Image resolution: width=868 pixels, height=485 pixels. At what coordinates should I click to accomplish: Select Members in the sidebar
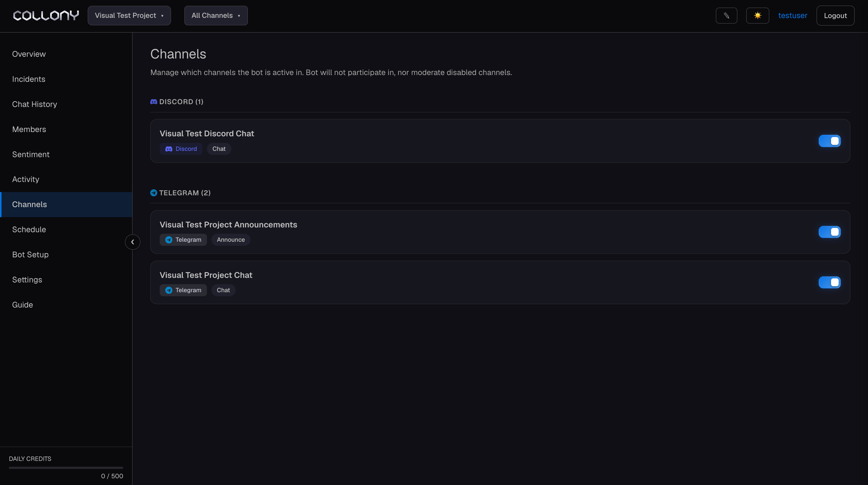[x=66, y=129]
